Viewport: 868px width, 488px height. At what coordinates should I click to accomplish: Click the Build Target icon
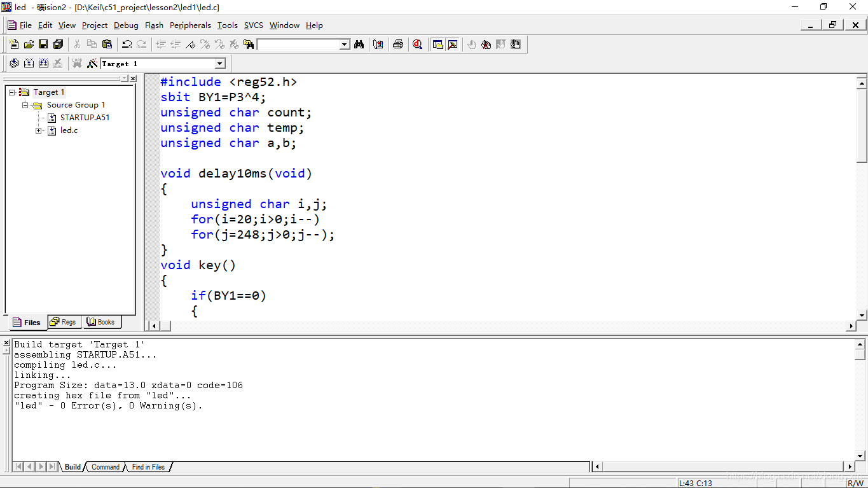click(29, 64)
